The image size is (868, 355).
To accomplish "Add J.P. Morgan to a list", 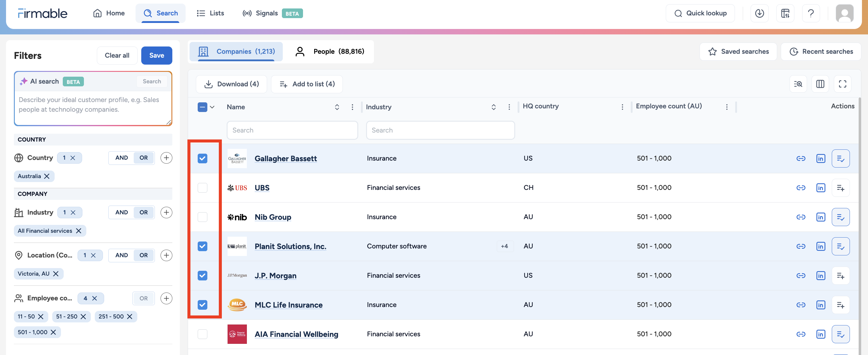I will (840, 276).
